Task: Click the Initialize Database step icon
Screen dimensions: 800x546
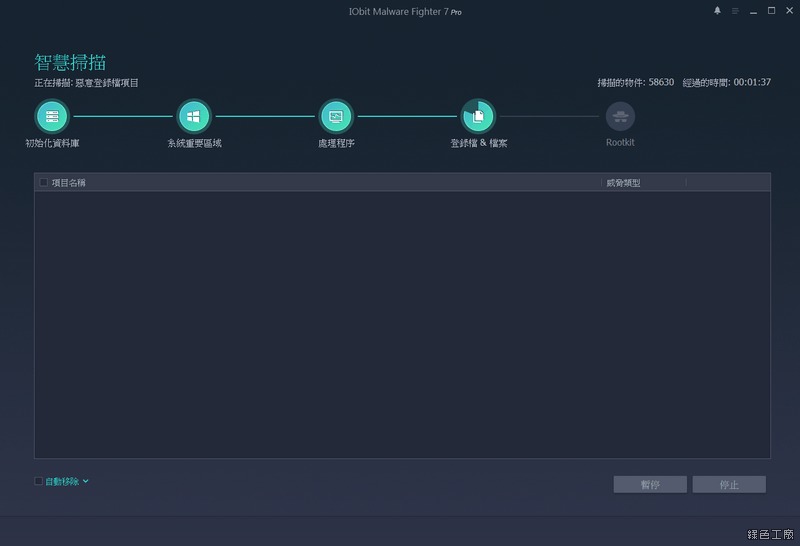Action: point(52,116)
